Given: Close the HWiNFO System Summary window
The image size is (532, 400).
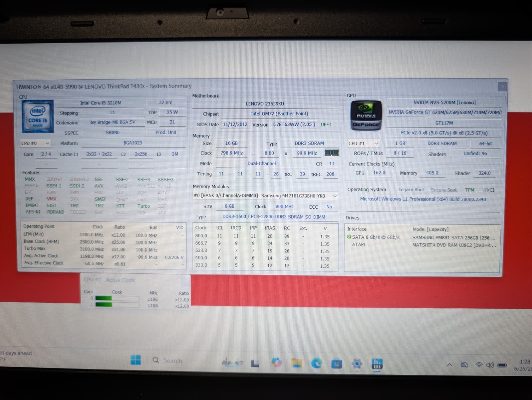Looking at the screenshot, I should (x=502, y=86).
